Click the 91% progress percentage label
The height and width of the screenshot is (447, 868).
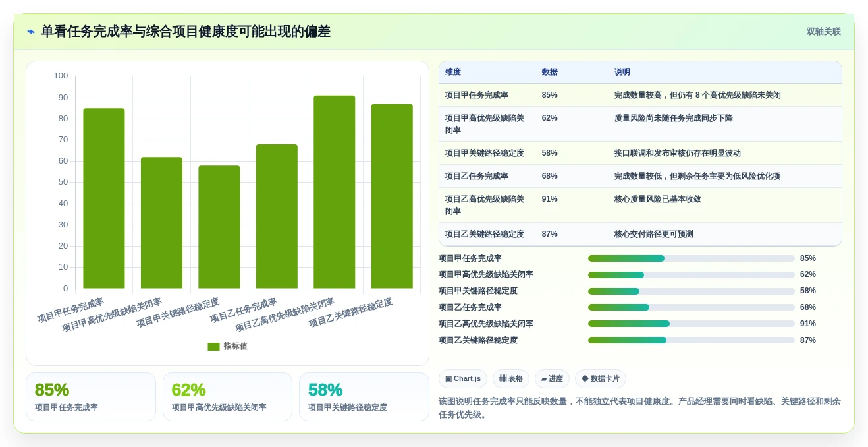click(x=808, y=324)
